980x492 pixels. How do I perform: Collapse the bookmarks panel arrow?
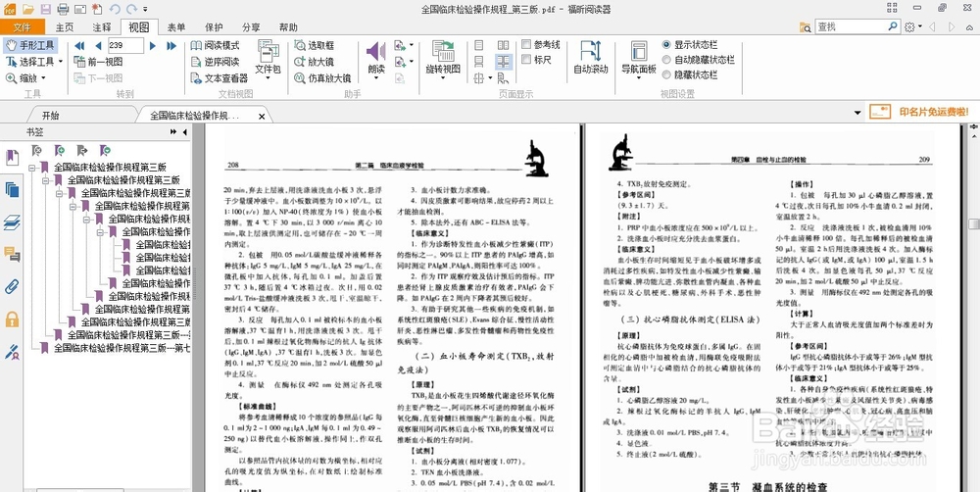pyautogui.click(x=184, y=132)
